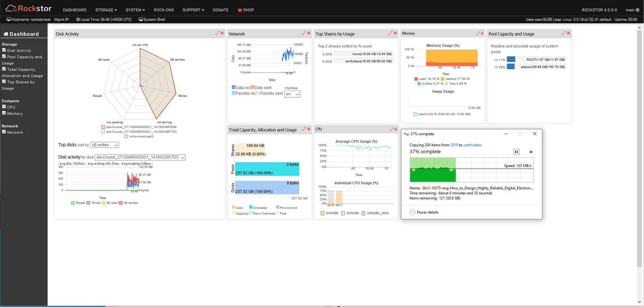Expand the Network widget with resize icon
Screen dimensions: 644x307
tap(304, 33)
